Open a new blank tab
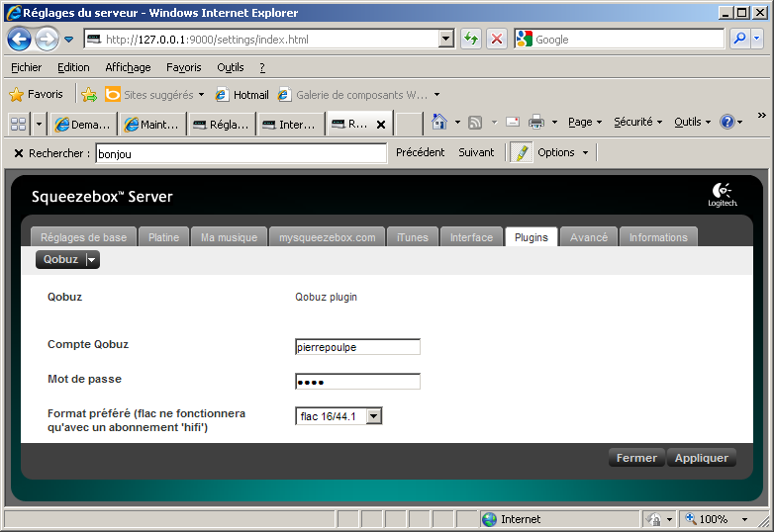Viewport: 774px width, 532px height. (408, 124)
